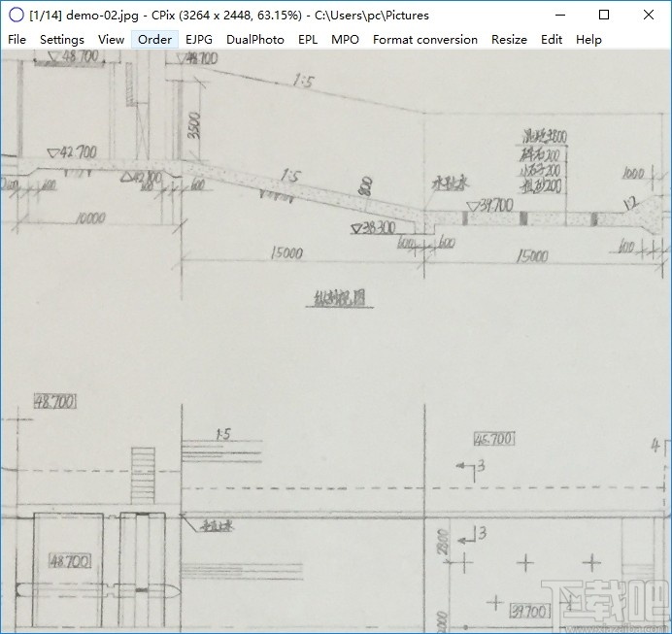Click the boxed 39.700 label in plan view
Viewport: 672px width, 634px height.
click(x=529, y=612)
